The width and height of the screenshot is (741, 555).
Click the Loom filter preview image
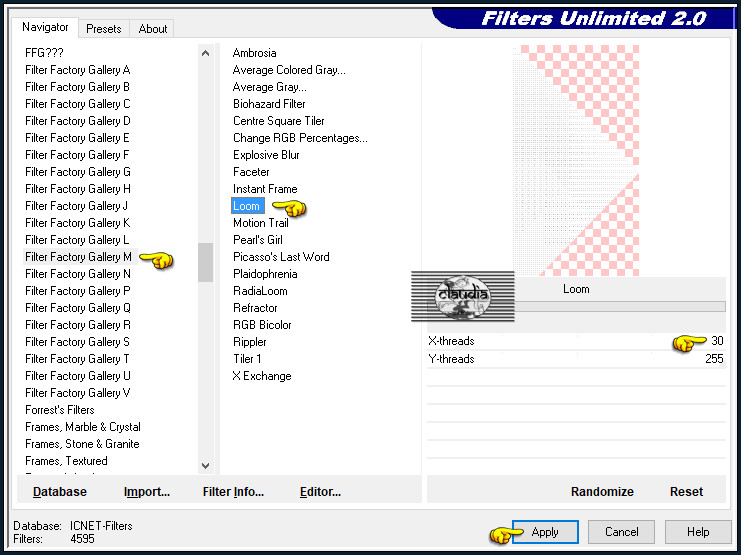576,161
